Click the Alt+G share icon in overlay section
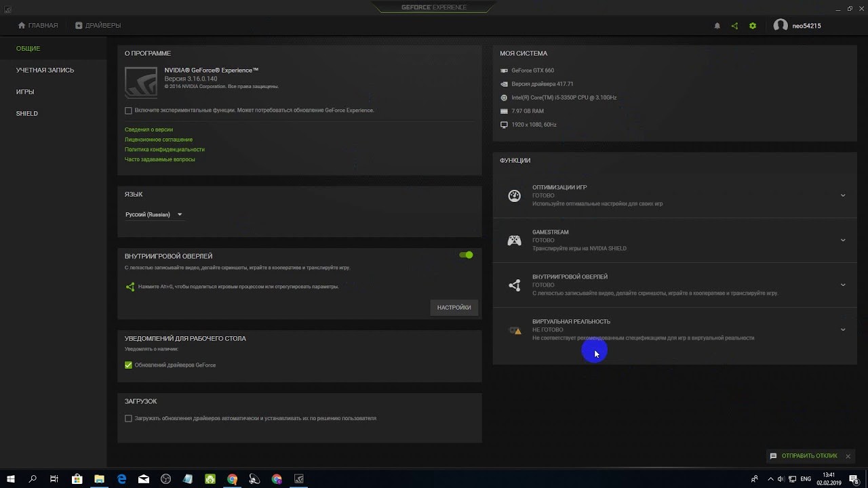868x488 pixels. pyautogui.click(x=130, y=287)
